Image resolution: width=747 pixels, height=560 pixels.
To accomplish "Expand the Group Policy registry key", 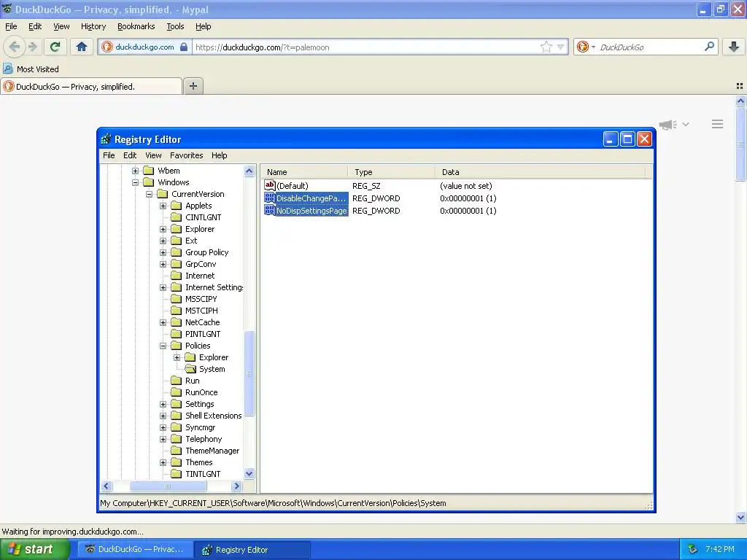I will click(163, 252).
